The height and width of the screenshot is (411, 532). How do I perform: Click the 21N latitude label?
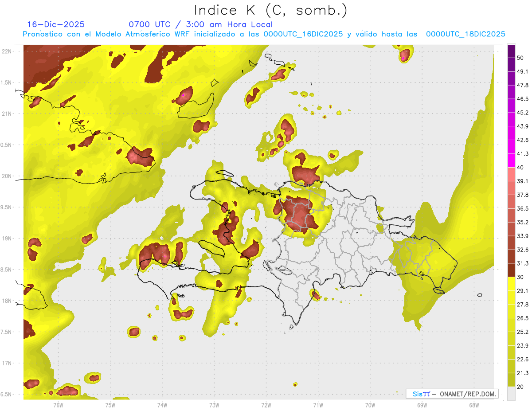pos(7,114)
